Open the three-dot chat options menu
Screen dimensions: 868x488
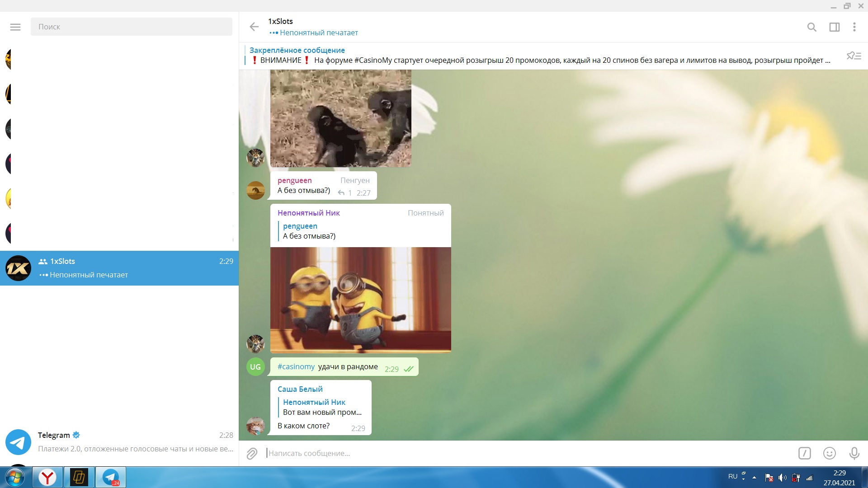pyautogui.click(x=854, y=27)
